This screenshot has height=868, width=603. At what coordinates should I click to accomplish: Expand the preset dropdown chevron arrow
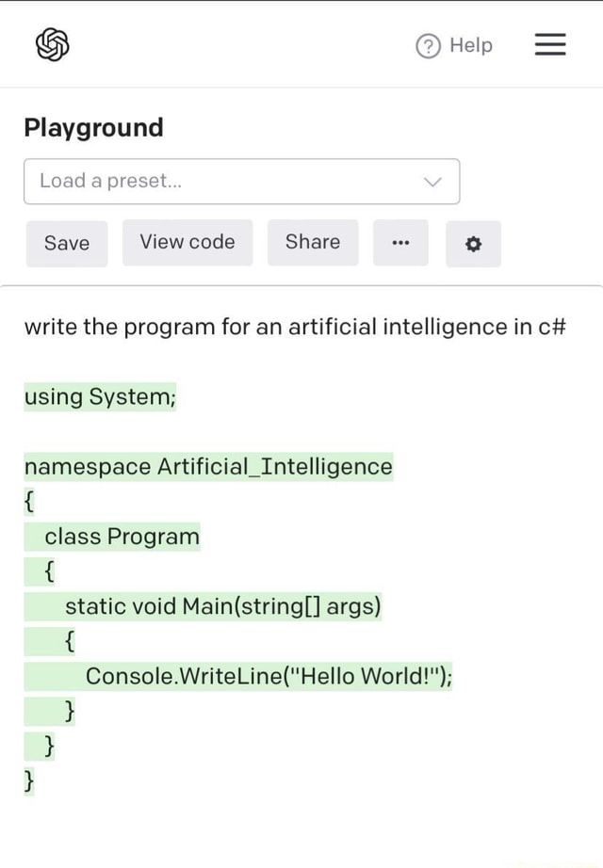tap(432, 182)
